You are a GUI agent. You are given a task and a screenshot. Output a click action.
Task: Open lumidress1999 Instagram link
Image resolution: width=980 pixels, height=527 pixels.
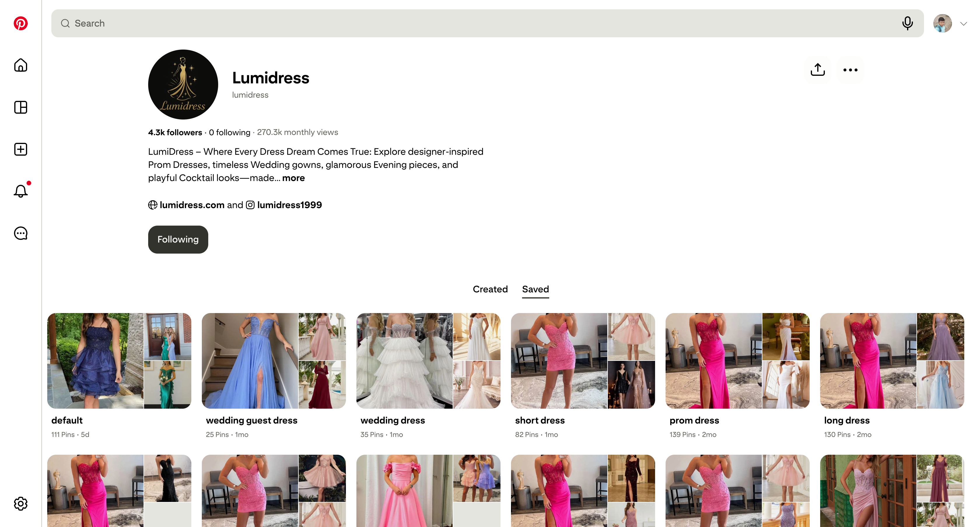point(289,205)
